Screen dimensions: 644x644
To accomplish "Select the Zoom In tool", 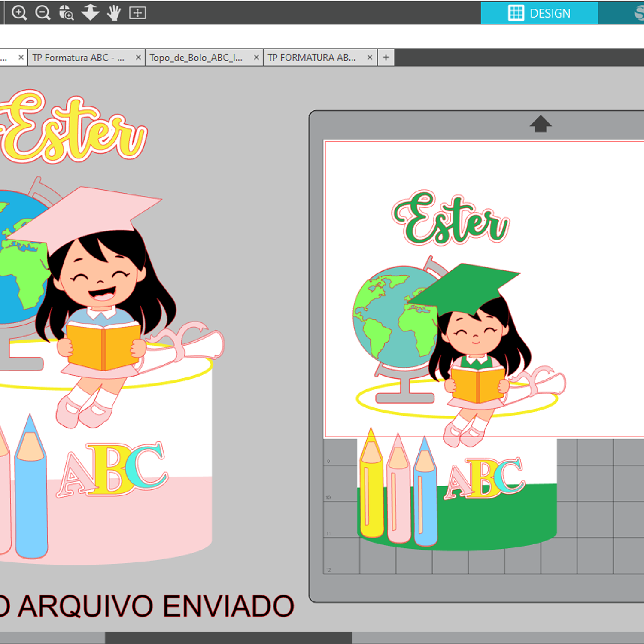I will coord(19,13).
